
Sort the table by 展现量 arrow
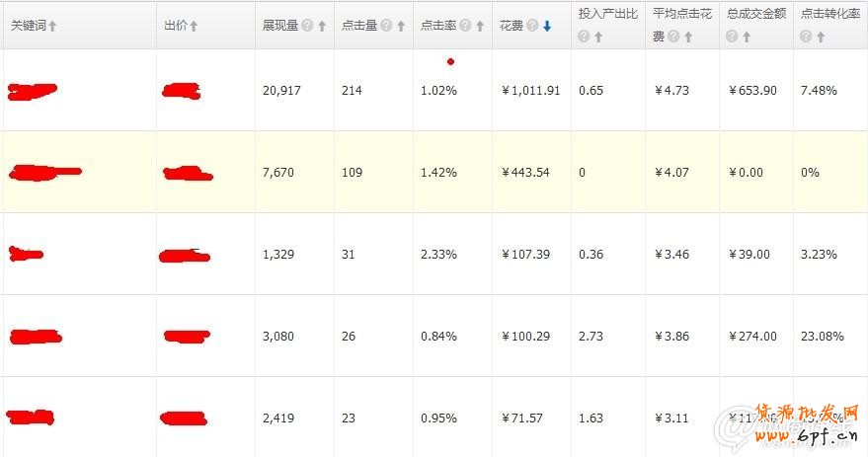(322, 27)
